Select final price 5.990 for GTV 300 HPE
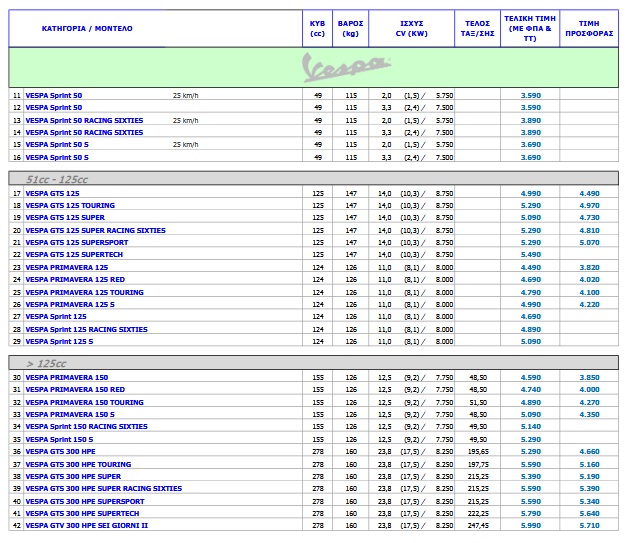 click(531, 526)
